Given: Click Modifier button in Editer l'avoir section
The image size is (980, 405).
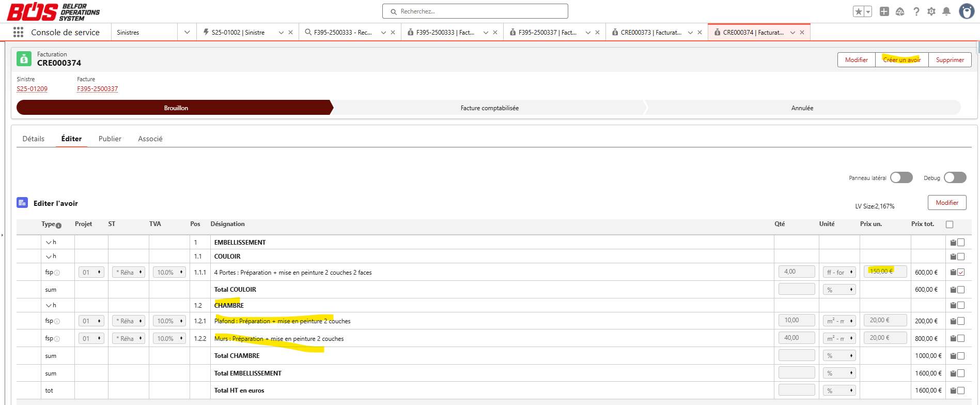Looking at the screenshot, I should tap(947, 203).
